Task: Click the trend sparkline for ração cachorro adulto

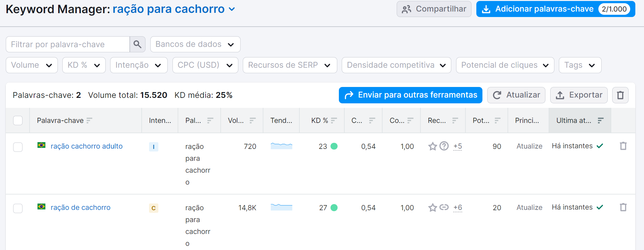Action: tap(281, 146)
